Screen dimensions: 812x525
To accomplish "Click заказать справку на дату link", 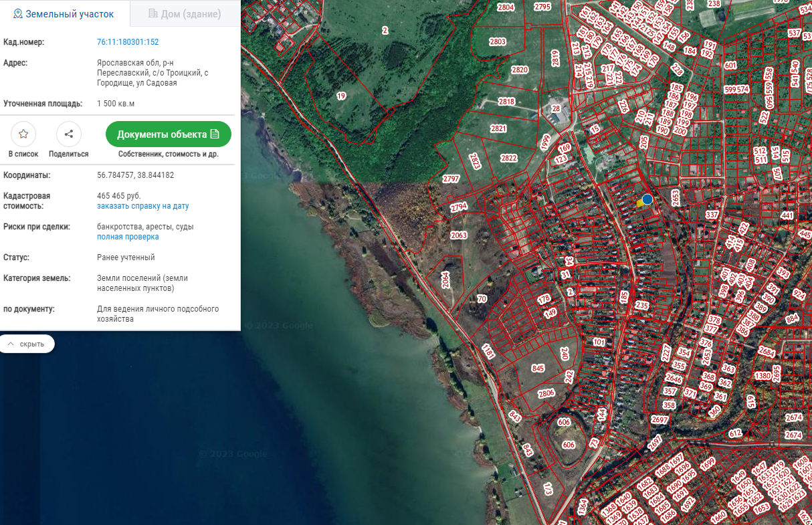I will click(x=142, y=206).
